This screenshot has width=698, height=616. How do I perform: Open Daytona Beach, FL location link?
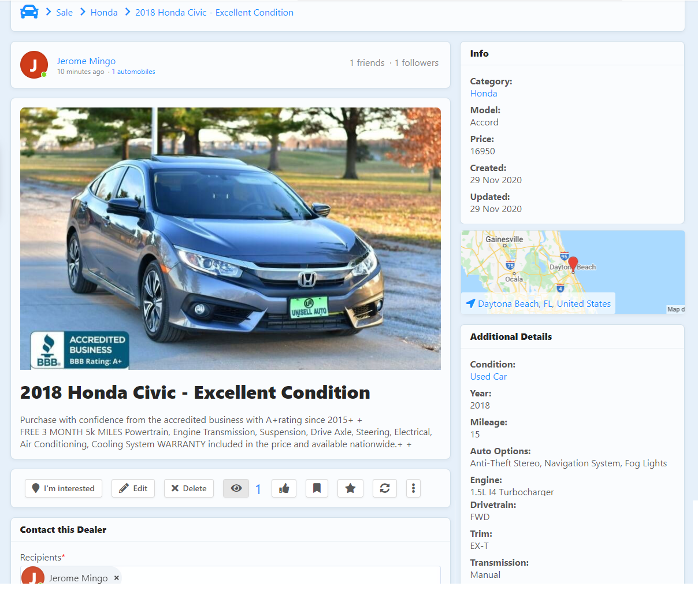tap(544, 304)
